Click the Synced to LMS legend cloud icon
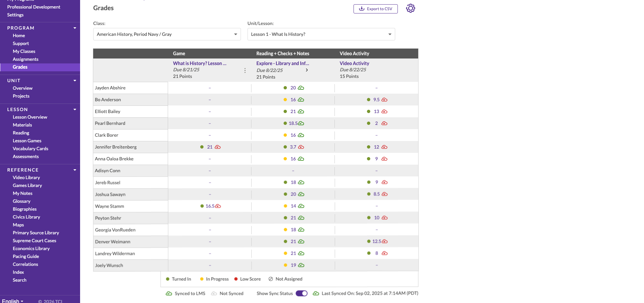 pos(169,293)
